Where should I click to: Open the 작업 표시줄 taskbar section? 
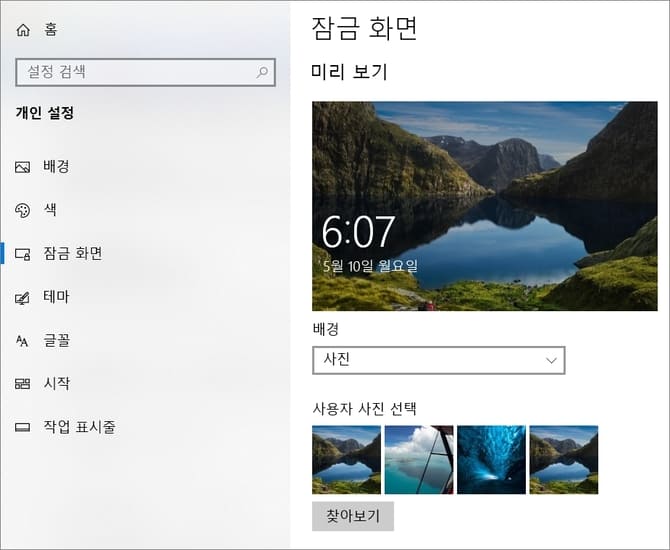tap(79, 426)
